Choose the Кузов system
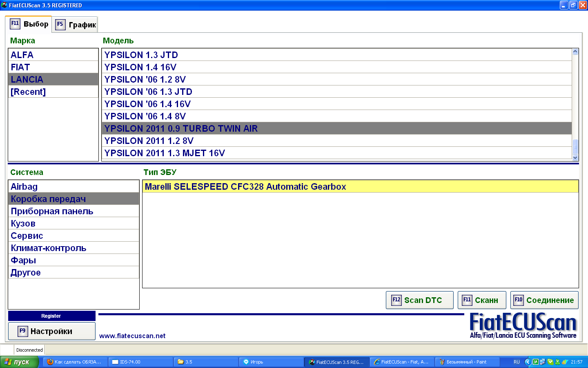The width and height of the screenshot is (588, 368). coord(73,223)
